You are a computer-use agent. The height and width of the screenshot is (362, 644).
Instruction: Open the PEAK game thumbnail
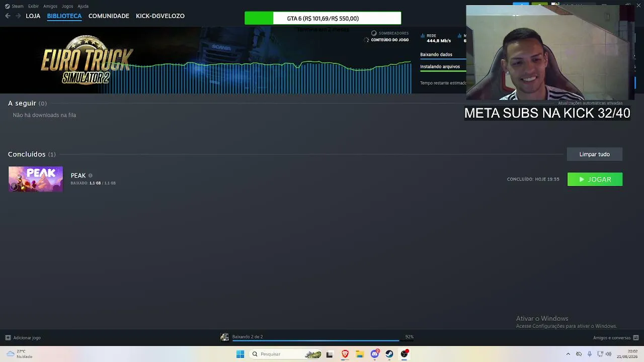click(36, 179)
